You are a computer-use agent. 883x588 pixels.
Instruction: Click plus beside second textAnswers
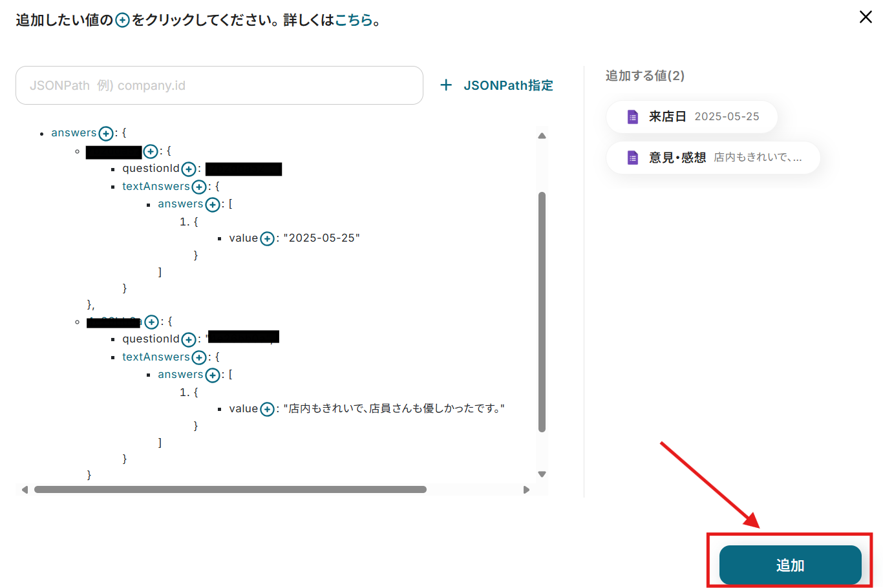[199, 358]
